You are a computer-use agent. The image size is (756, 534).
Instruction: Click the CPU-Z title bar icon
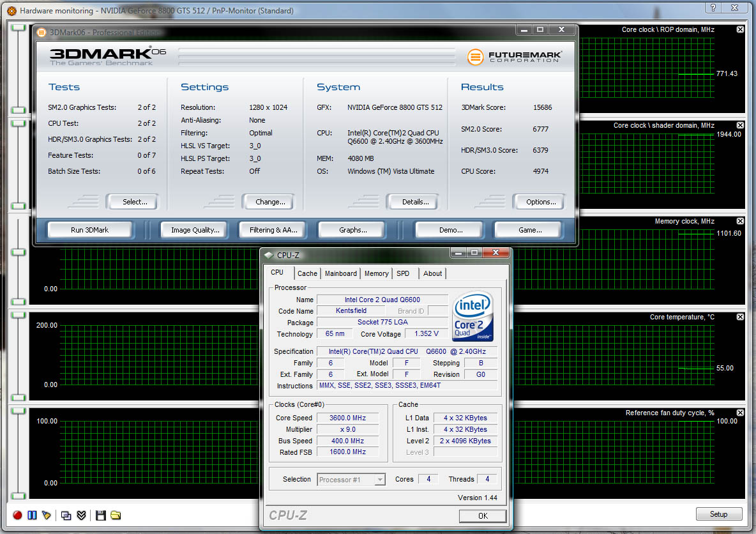[x=269, y=255]
